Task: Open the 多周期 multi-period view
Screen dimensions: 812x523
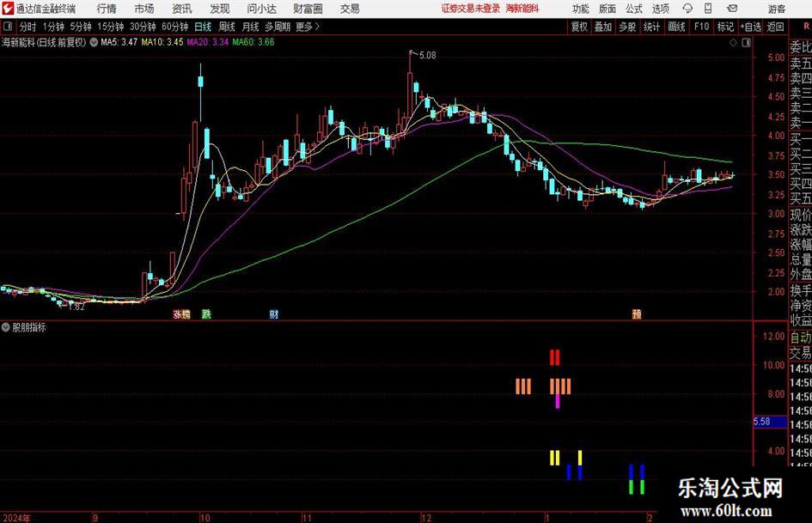Action: 278,27
